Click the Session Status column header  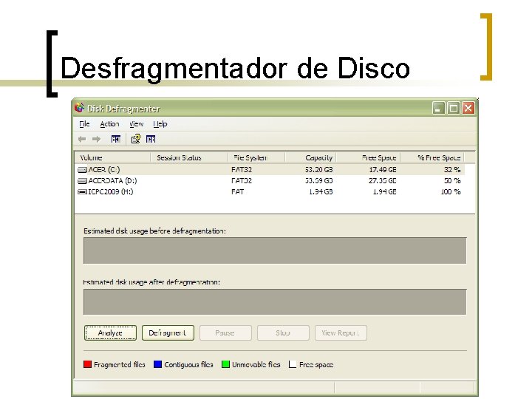point(188,158)
